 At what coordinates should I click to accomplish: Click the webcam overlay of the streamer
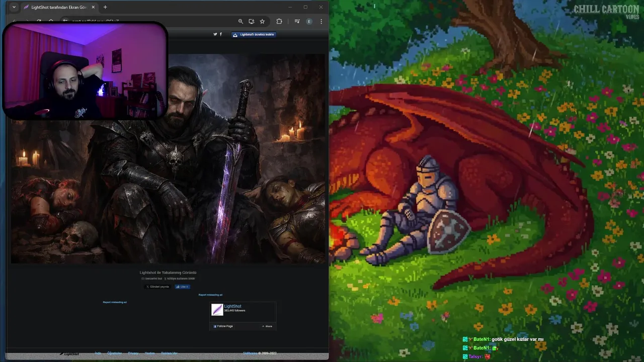[x=85, y=71]
